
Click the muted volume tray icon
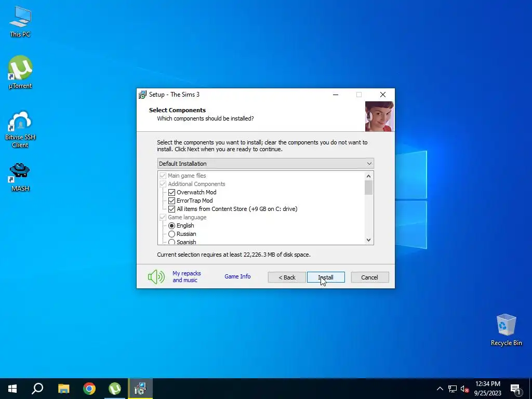tap(464, 389)
